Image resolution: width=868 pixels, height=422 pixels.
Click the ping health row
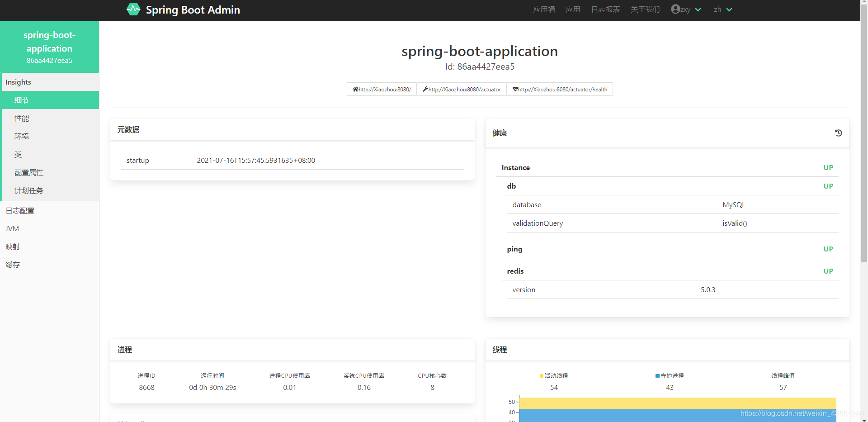[670, 249]
